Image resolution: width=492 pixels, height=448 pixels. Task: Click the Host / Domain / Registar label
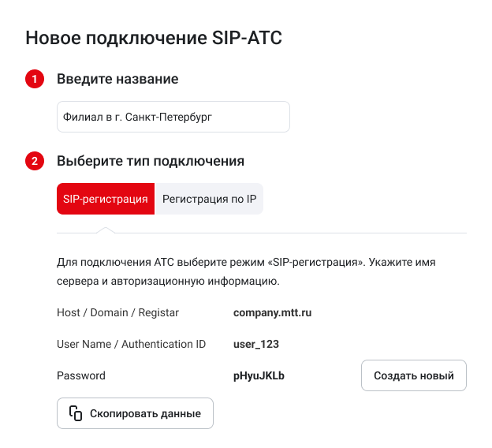pos(118,313)
